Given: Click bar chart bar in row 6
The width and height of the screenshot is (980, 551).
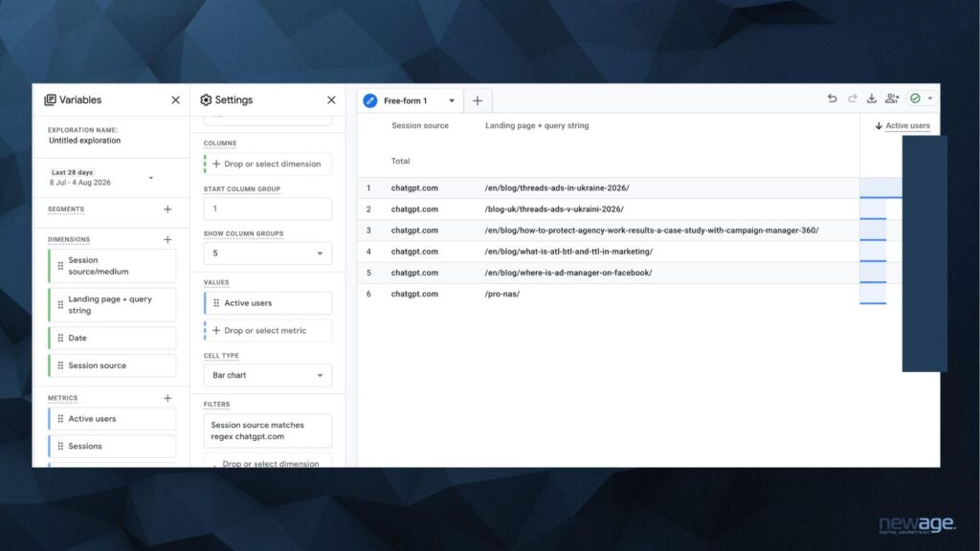Looking at the screenshot, I should click(x=873, y=295).
